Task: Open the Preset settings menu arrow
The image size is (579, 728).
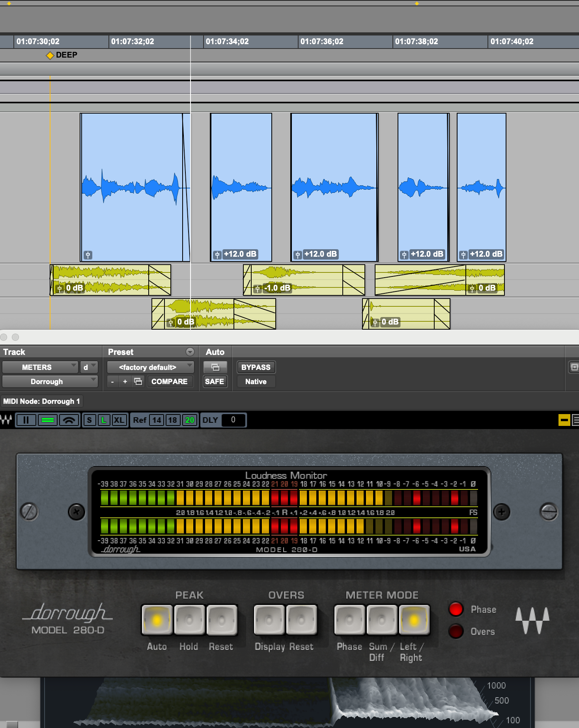Action: click(x=190, y=352)
